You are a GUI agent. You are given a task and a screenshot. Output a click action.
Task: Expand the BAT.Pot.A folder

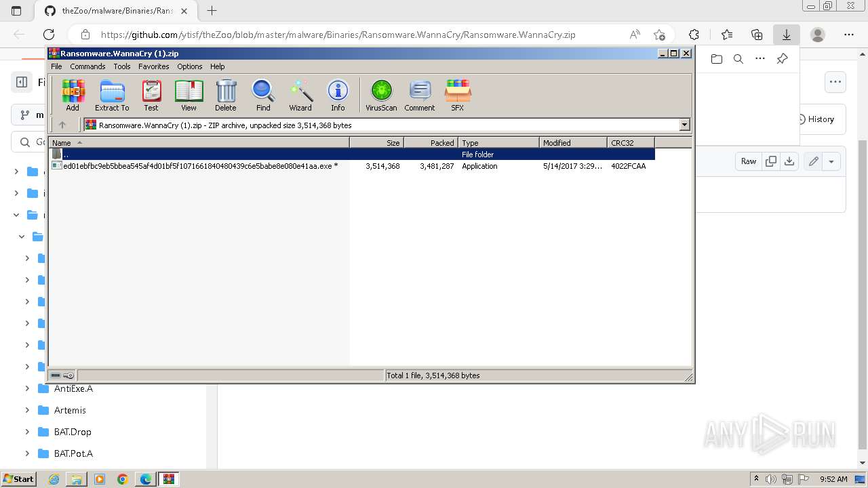27,453
